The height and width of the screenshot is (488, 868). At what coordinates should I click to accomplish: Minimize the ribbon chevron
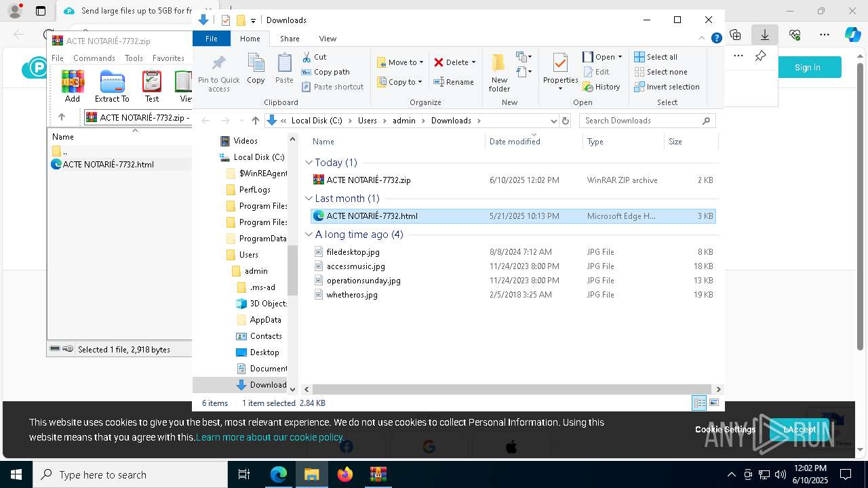702,39
